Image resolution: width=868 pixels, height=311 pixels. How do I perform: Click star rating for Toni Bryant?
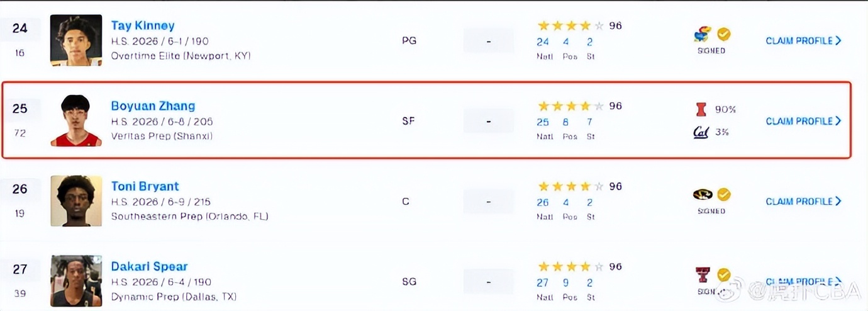click(x=570, y=186)
